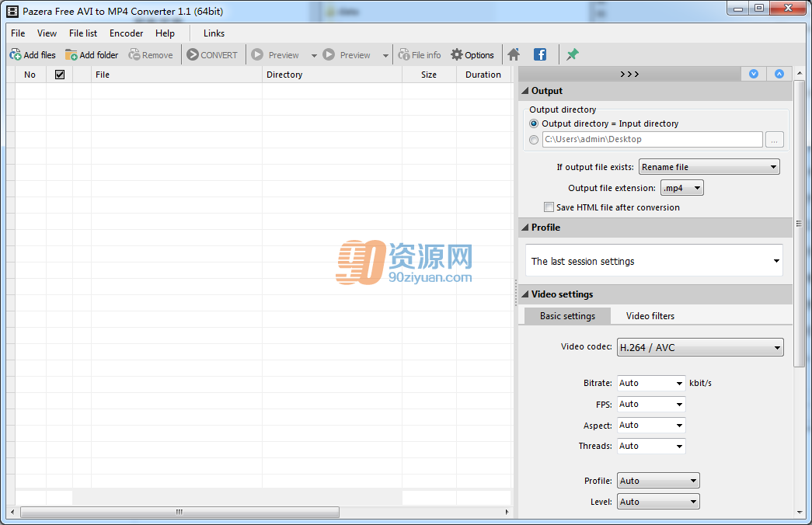Sort by the Duration column header

483,75
